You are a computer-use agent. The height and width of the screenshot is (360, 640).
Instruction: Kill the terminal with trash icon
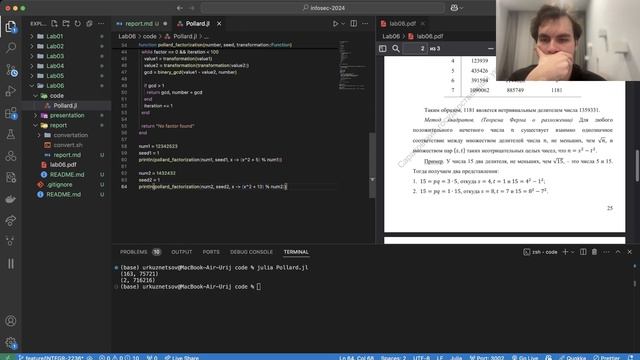point(594,252)
